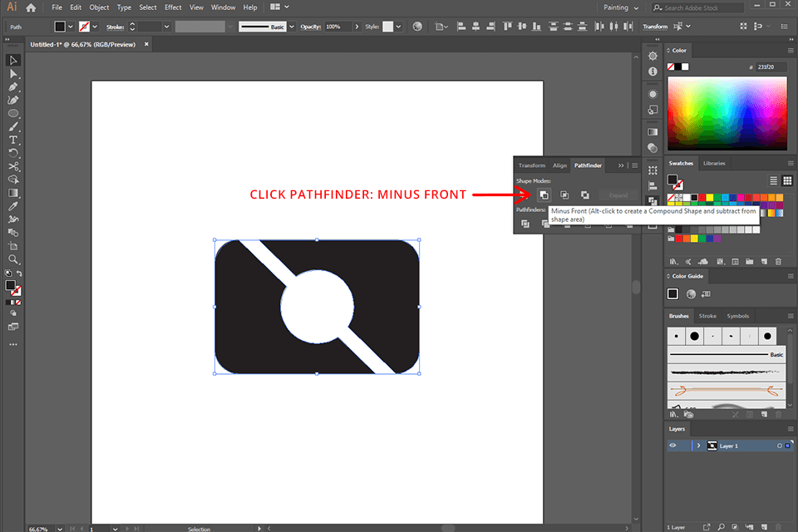
Task: Choose the Direct Selection tool
Action: click(12, 73)
